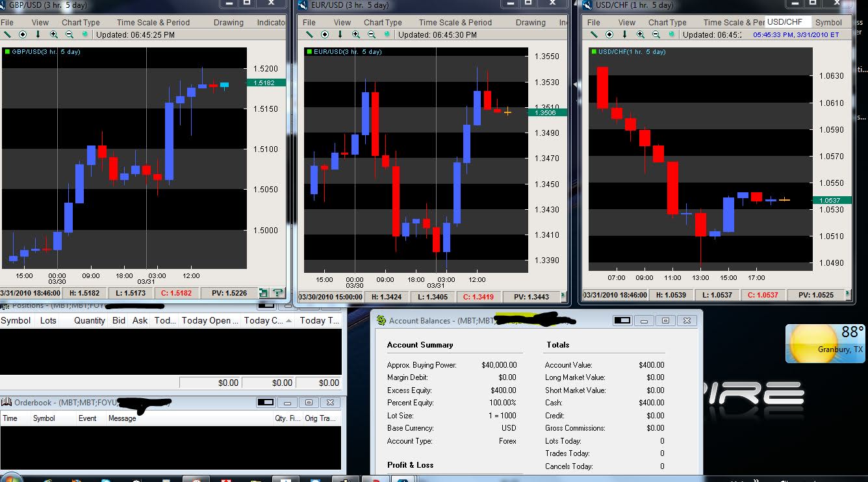
Task: Click the crosshair target icon in EUR/USD toolbar
Action: (x=325, y=34)
